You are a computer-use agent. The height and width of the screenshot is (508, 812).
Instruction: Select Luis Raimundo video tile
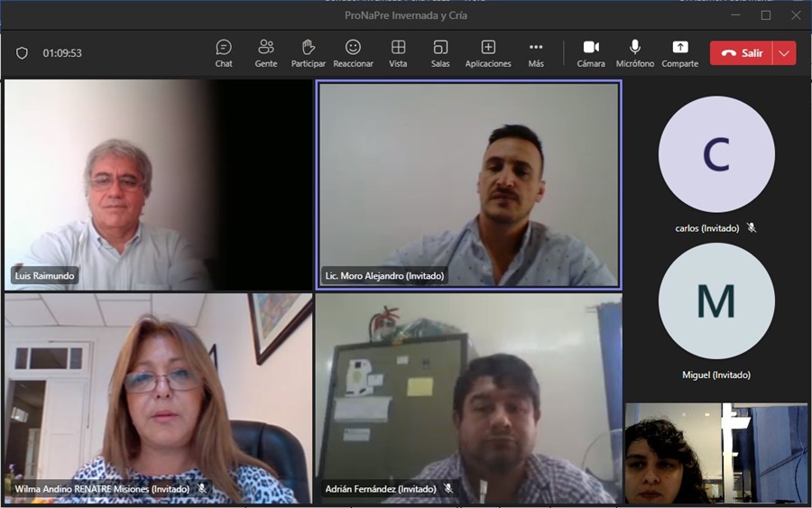(158, 185)
